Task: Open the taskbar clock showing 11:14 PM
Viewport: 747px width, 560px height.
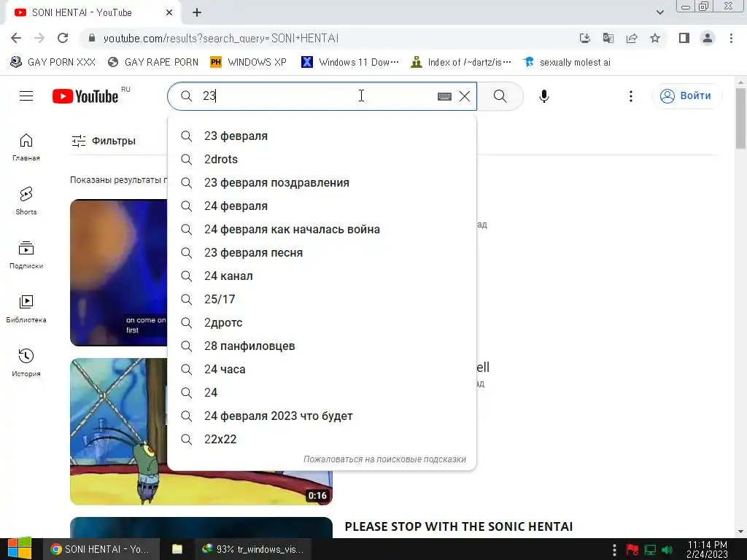Action: point(707,550)
